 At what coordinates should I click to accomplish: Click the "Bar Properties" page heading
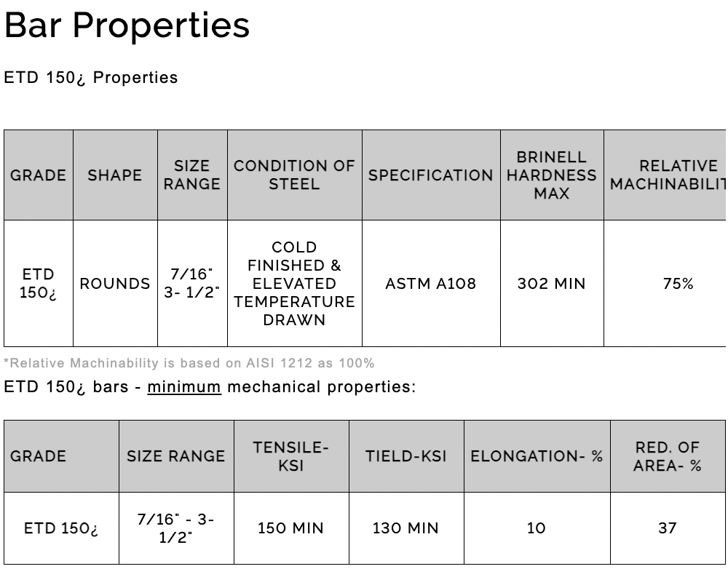127,25
